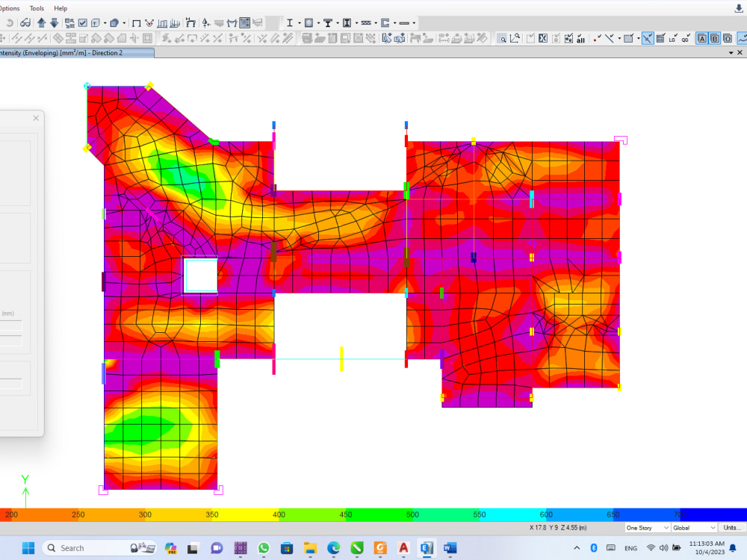Viewport: 747px width, 560px height.
Task: Click the download icon at the top right
Action: click(739, 7)
